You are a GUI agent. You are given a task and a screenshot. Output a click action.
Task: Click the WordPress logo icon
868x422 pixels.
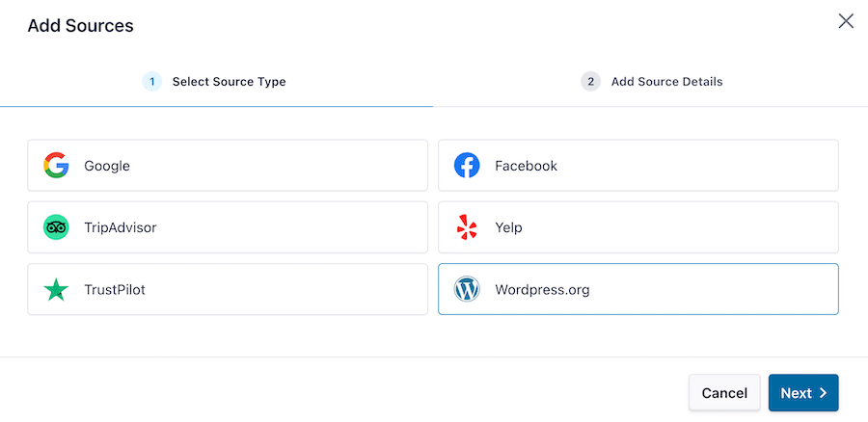pos(467,289)
